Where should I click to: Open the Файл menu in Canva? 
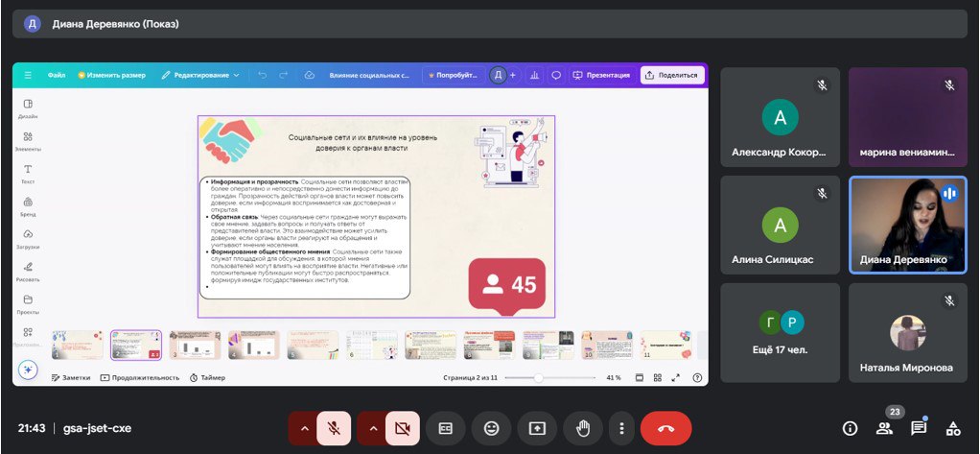(57, 75)
